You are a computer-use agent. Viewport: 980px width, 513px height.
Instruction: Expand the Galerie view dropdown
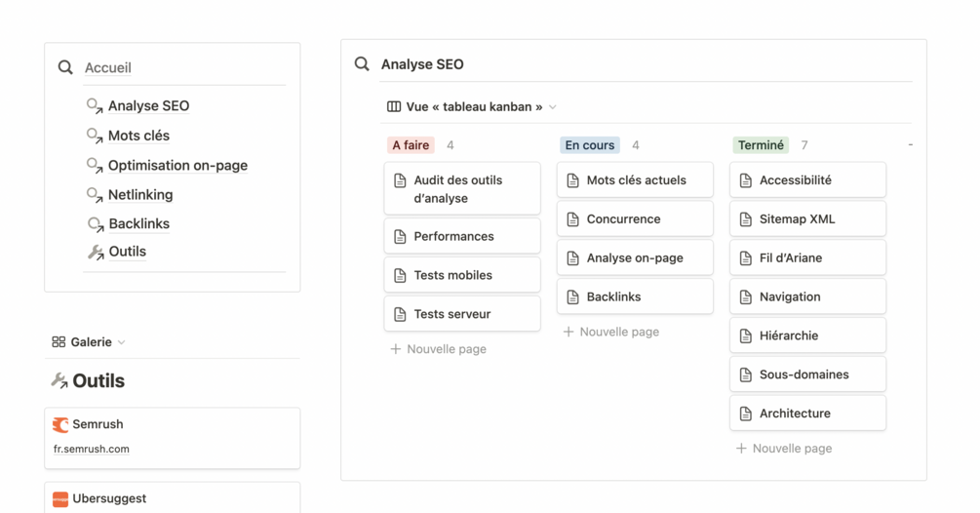pos(121,342)
